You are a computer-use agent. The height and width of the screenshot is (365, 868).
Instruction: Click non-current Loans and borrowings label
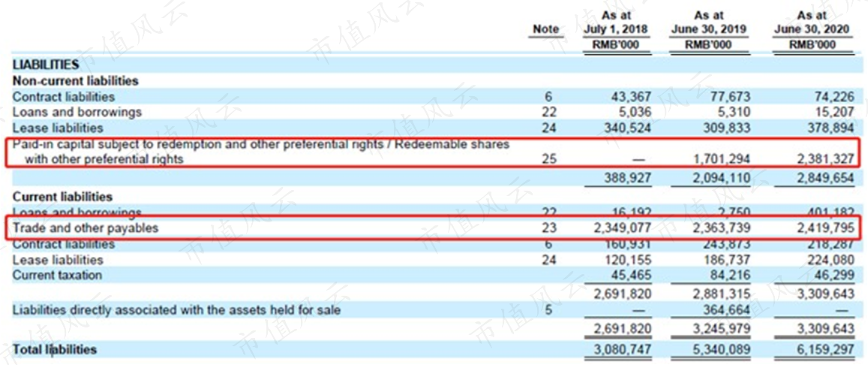point(77,113)
